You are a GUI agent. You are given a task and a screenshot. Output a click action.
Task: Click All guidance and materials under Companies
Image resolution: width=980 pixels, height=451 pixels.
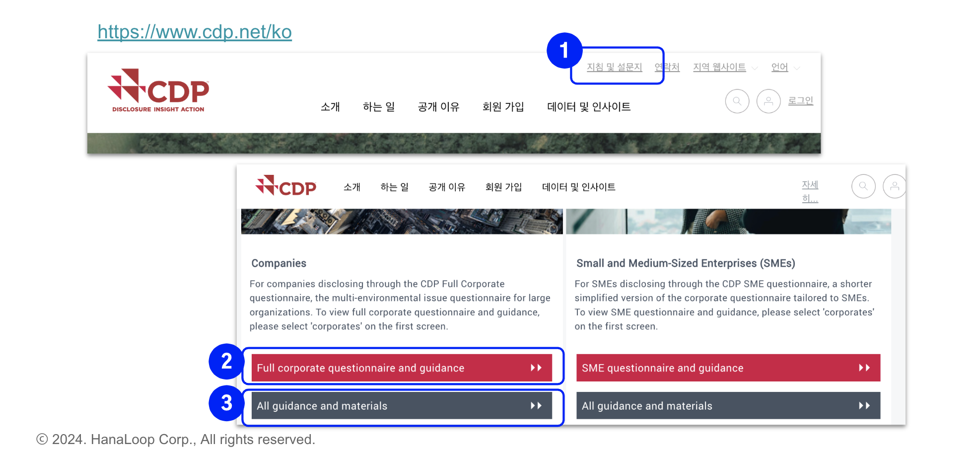pos(402,406)
